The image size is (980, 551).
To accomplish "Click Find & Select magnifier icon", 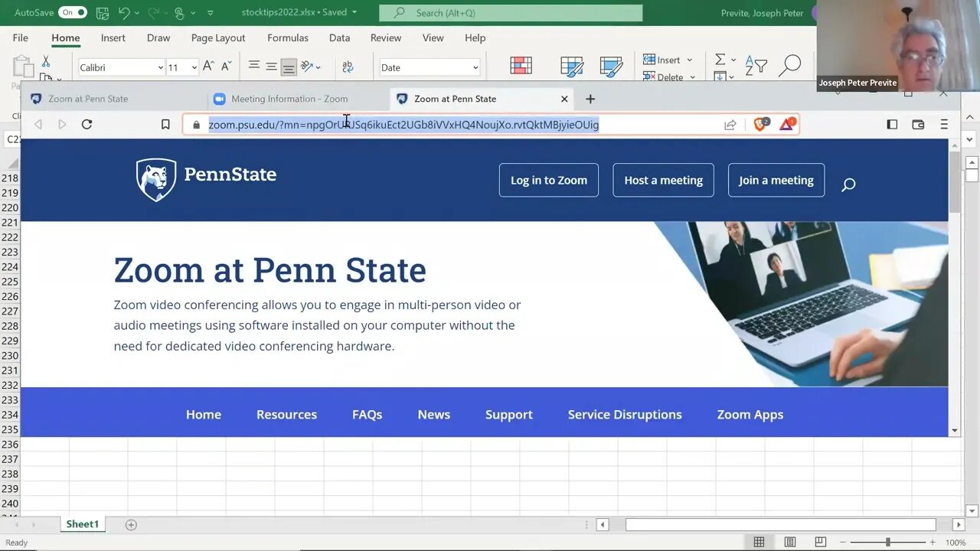I will (x=789, y=66).
